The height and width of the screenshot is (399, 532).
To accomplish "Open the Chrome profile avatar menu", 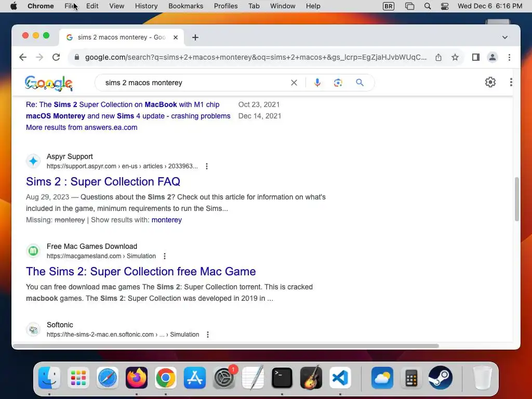I will (x=493, y=57).
